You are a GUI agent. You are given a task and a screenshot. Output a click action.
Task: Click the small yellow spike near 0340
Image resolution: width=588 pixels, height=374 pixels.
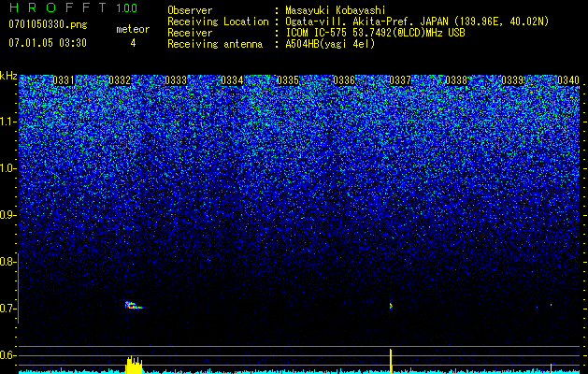551,368
